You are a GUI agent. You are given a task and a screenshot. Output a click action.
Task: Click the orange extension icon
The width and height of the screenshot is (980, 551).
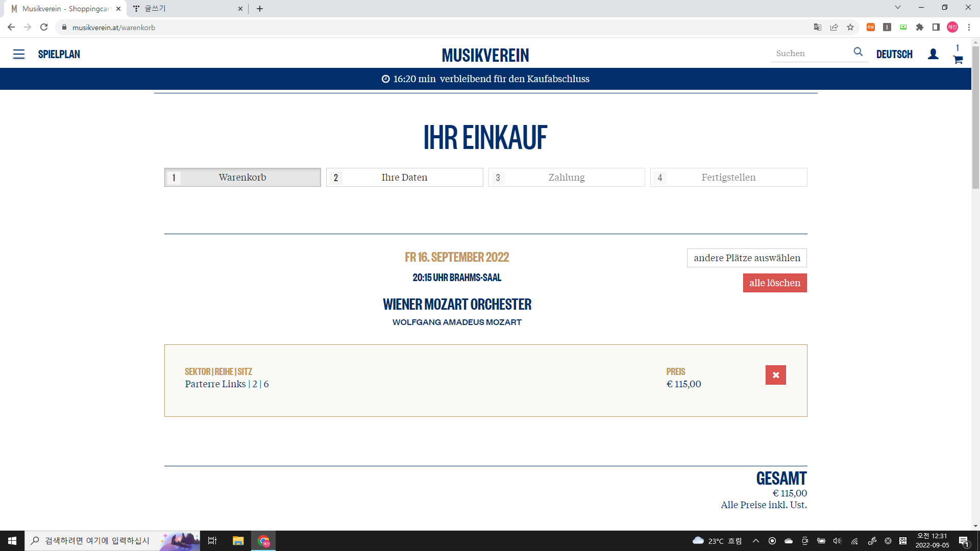click(871, 27)
